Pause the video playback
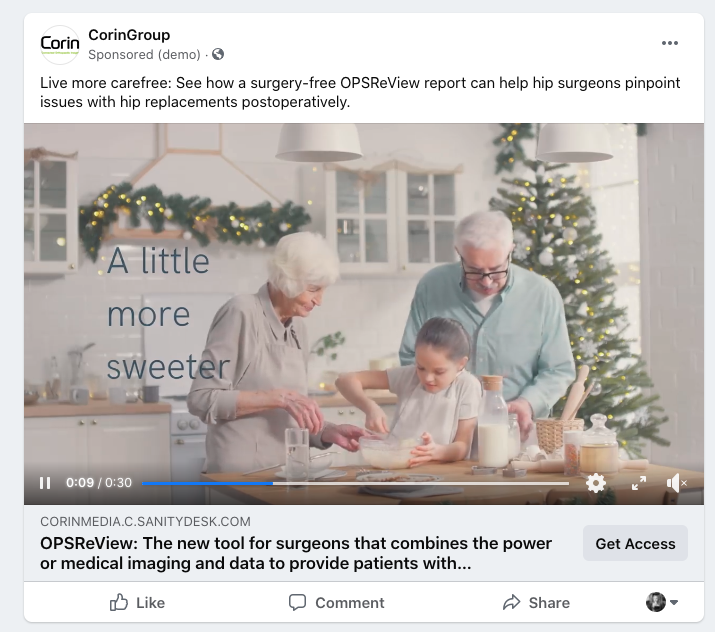This screenshot has width=715, height=632. tap(45, 483)
